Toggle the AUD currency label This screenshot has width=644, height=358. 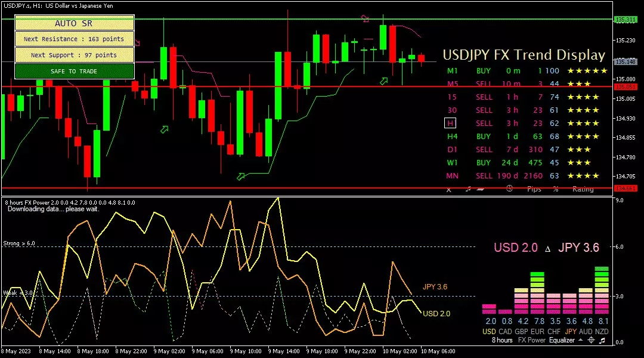point(586,332)
